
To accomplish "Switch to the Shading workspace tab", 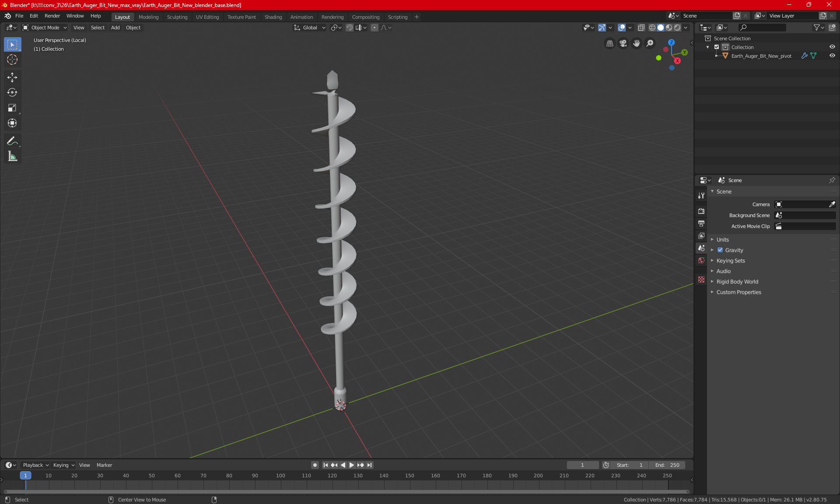I will click(273, 17).
